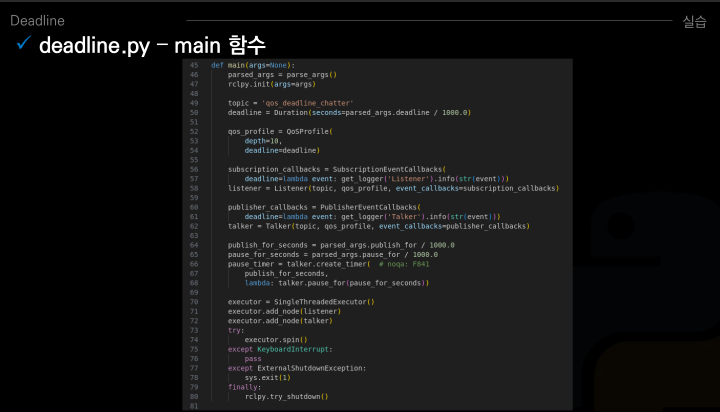Click the 'publish_for_seconds,' argument line
Image resolution: width=720 pixels, height=412 pixels.
click(x=286, y=274)
